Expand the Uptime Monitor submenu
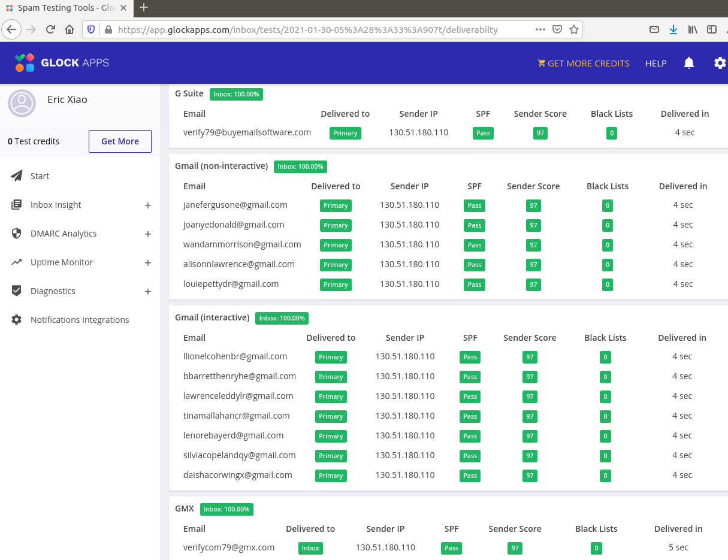 click(147, 263)
